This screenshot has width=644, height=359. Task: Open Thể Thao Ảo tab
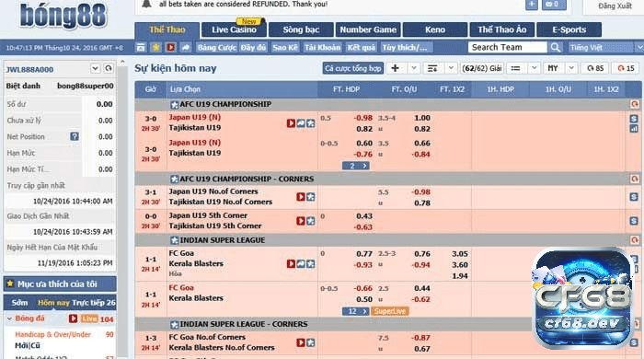point(502,29)
